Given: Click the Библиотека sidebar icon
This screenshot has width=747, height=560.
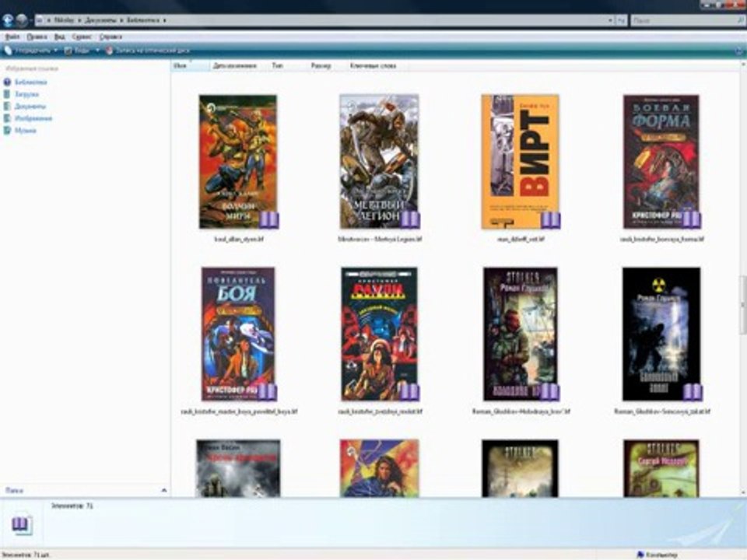Looking at the screenshot, I should (x=7, y=82).
